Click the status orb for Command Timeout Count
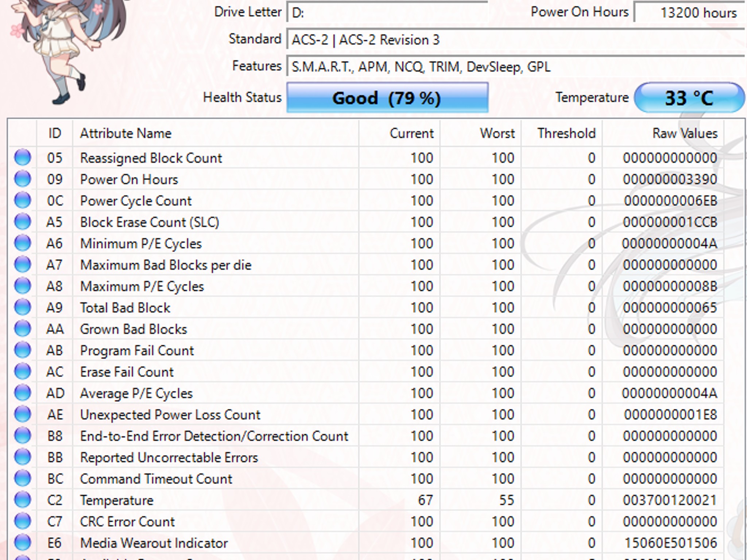Viewport: 747px width, 560px height. pyautogui.click(x=23, y=478)
